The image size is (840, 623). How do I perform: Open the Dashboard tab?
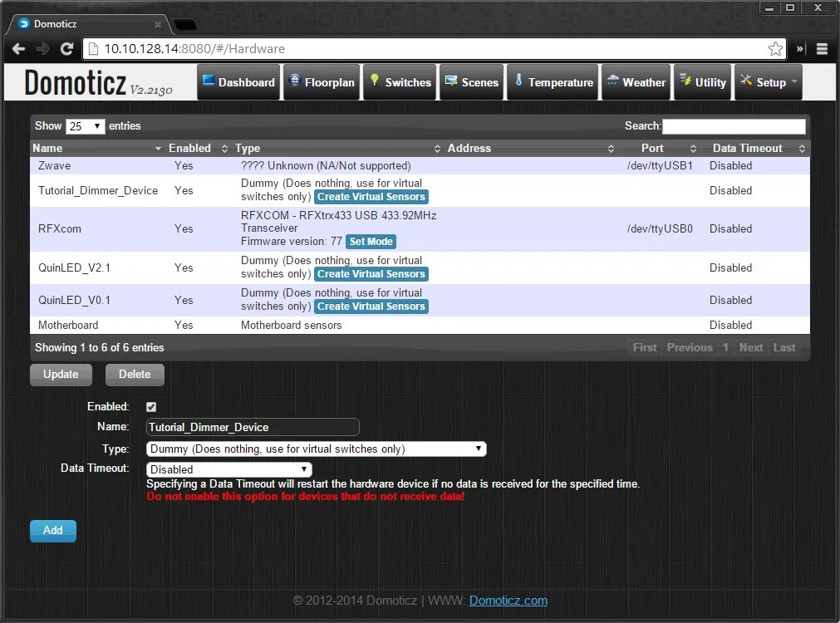(x=238, y=82)
